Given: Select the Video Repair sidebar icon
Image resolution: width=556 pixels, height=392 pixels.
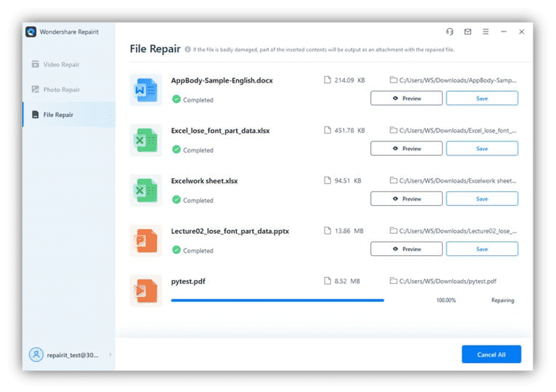Looking at the screenshot, I should (36, 64).
